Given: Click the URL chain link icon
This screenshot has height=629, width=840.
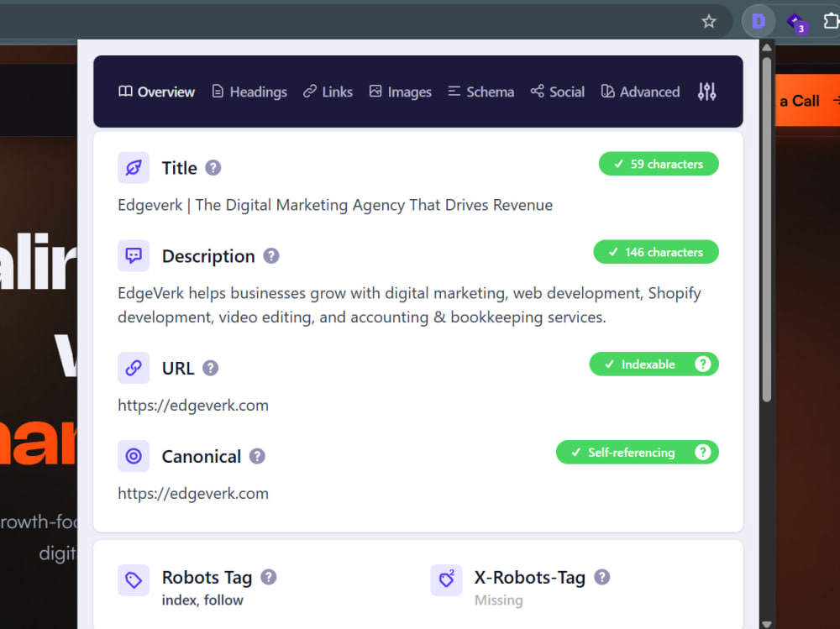Looking at the screenshot, I should (134, 368).
